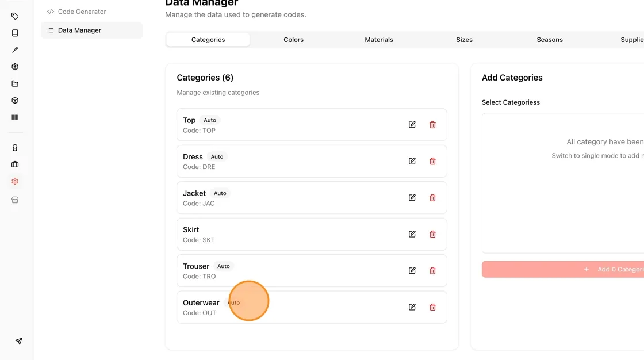Edit the Trouser category
The height and width of the screenshot is (360, 644).
pos(412,270)
